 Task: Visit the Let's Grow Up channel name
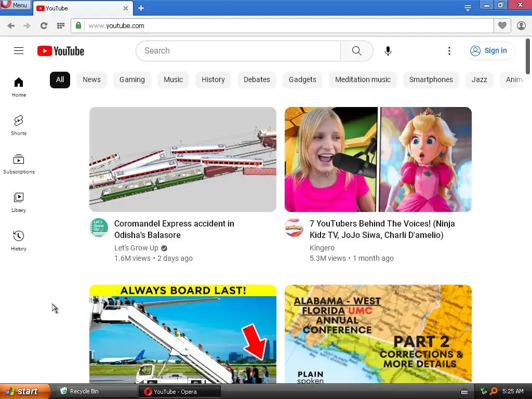click(x=137, y=248)
